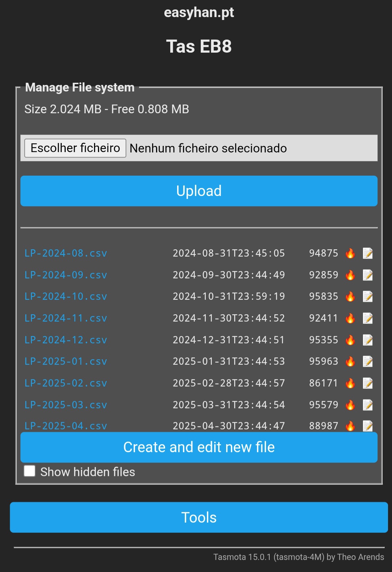Viewport: 392px width, 572px height.
Task: Click the Escolher ficheiro file chooser button
Action: pyautogui.click(x=75, y=148)
